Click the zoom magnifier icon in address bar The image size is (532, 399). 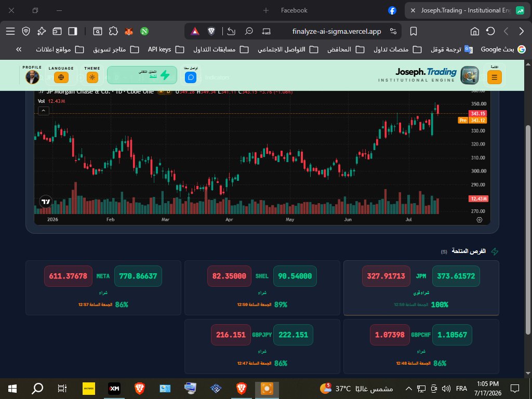click(249, 31)
